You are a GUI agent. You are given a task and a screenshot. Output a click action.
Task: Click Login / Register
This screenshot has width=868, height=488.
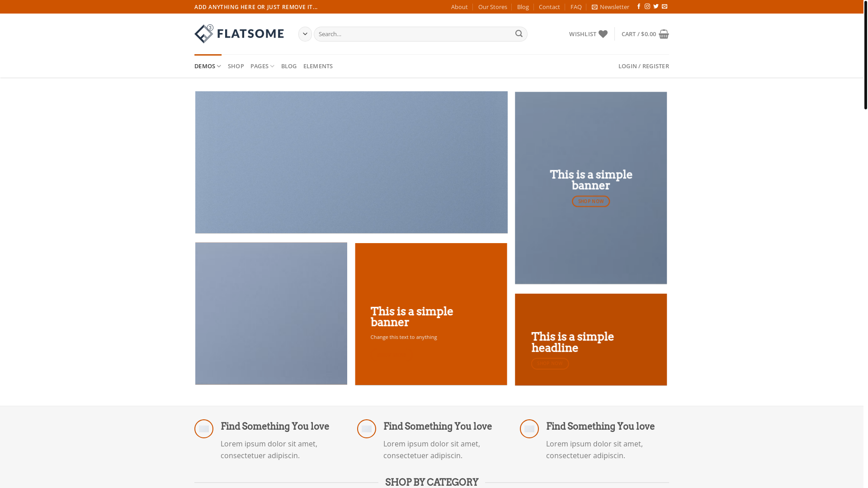point(644,66)
